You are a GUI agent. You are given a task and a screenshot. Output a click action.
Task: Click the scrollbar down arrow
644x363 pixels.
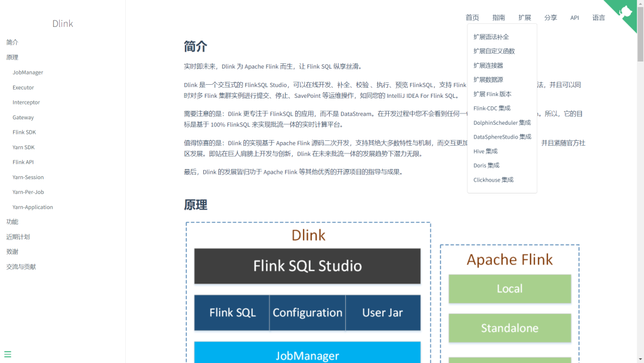[x=640, y=359]
